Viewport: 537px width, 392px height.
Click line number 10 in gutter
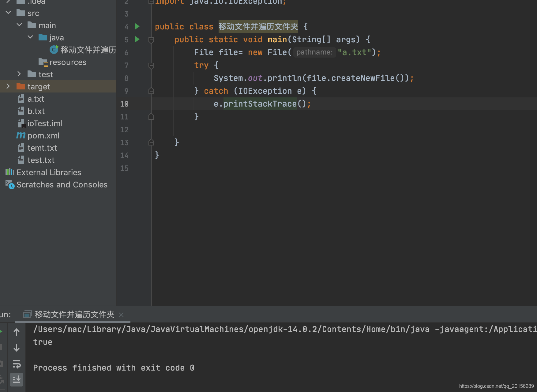click(124, 104)
